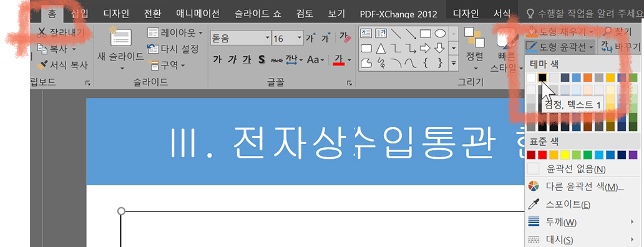This screenshot has height=247, width=644.
Task: Click Replace (바꾸기) button
Action: point(621,47)
